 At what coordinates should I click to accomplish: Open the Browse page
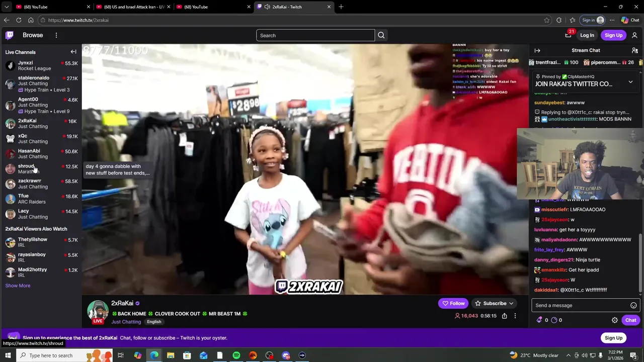(x=33, y=35)
